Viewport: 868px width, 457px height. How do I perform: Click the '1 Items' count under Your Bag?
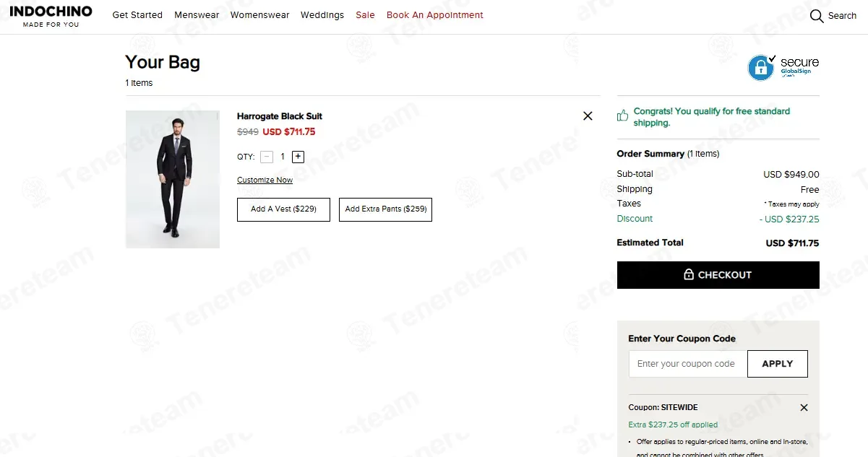139,83
